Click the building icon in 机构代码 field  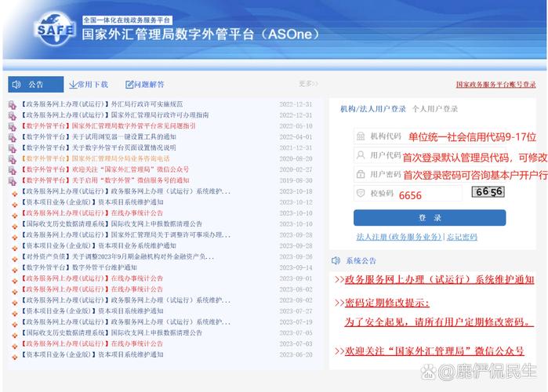pos(361,136)
